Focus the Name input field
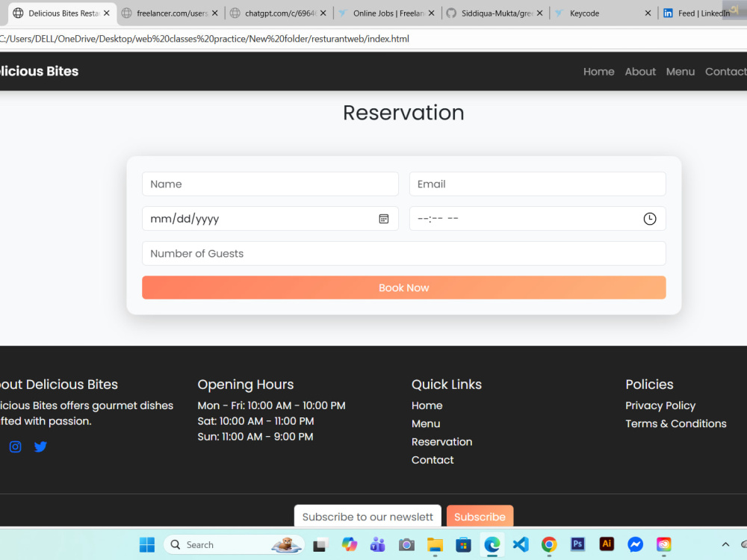 point(270,184)
